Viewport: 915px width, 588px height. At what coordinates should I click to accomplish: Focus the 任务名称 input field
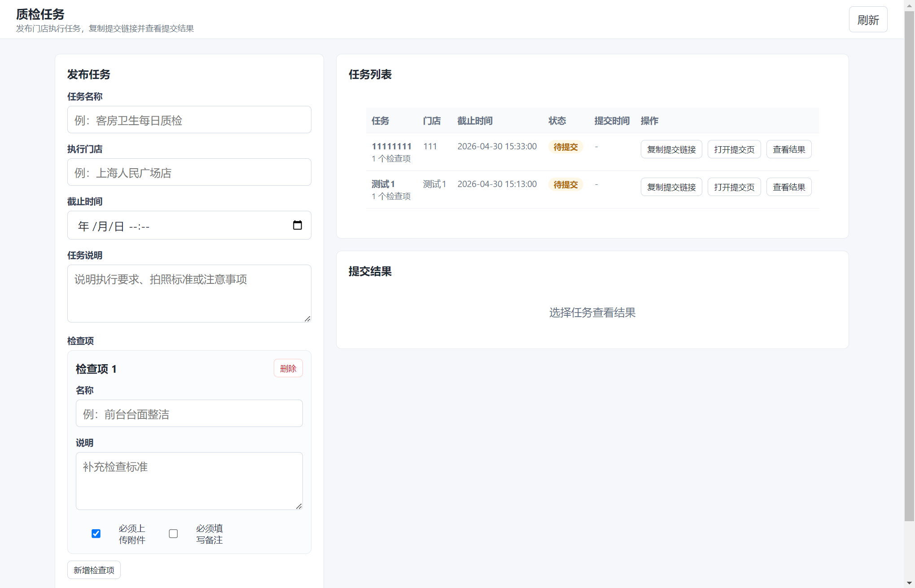pos(189,120)
